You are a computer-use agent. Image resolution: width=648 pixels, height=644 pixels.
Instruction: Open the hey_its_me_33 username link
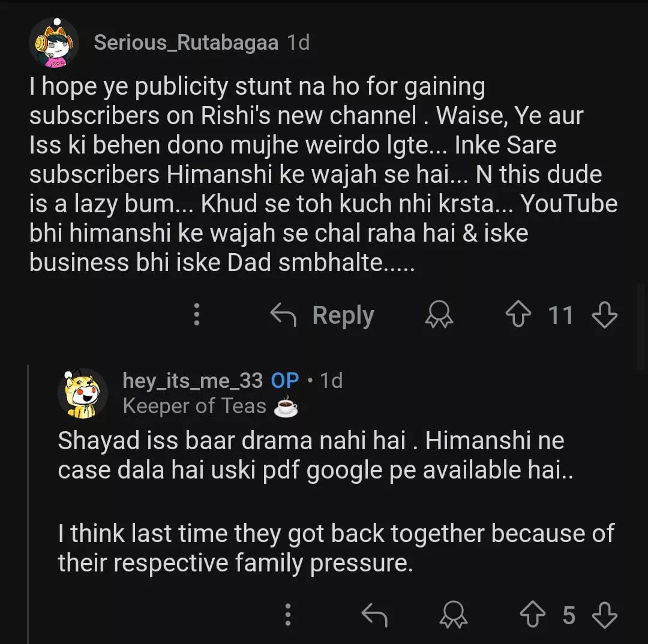192,380
